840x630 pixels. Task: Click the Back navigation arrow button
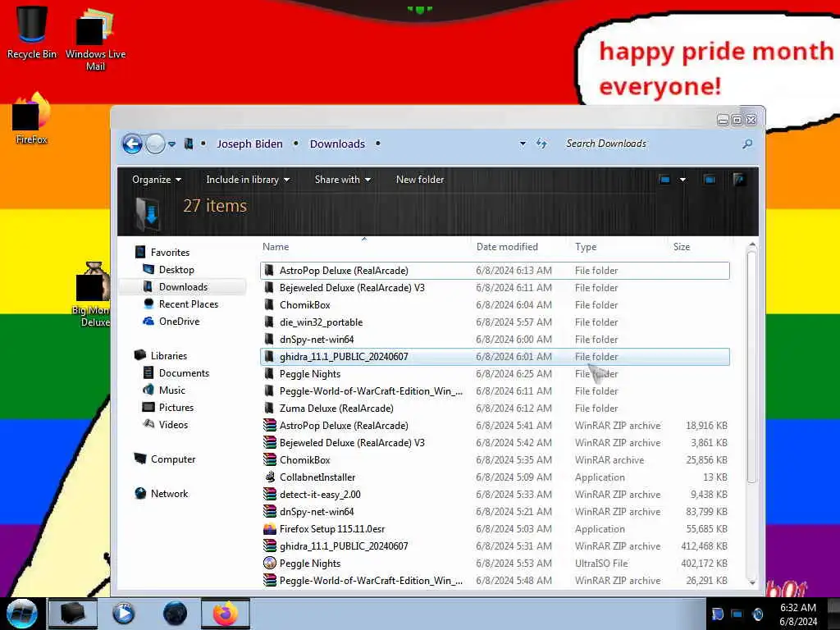click(x=132, y=144)
